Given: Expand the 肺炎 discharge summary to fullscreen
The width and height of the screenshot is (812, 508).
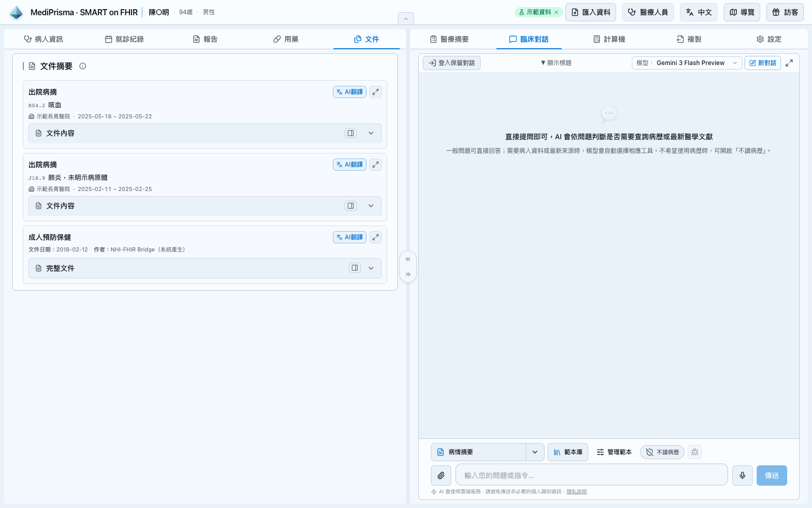Looking at the screenshot, I should [376, 165].
